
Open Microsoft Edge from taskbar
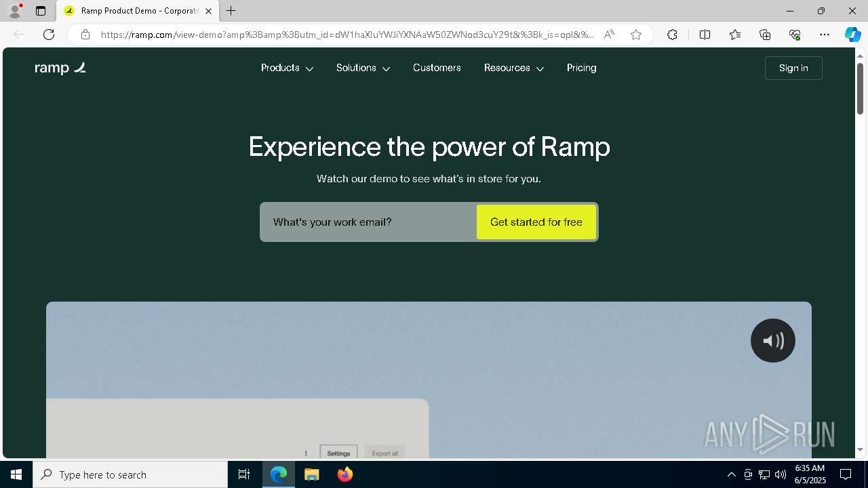279,474
